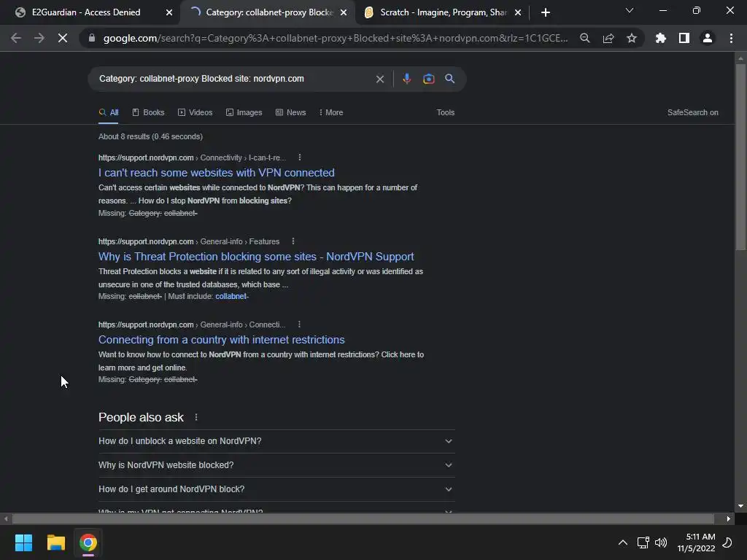Viewport: 747px width, 560px height.
Task: Show hidden system tray icons
Action: 623,542
